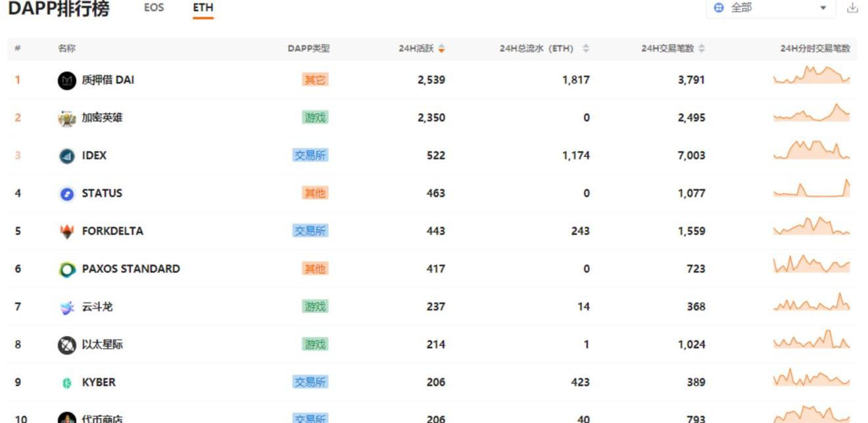
Task: Click the 其他 tag for PAXOS STANDARD
Action: (315, 268)
